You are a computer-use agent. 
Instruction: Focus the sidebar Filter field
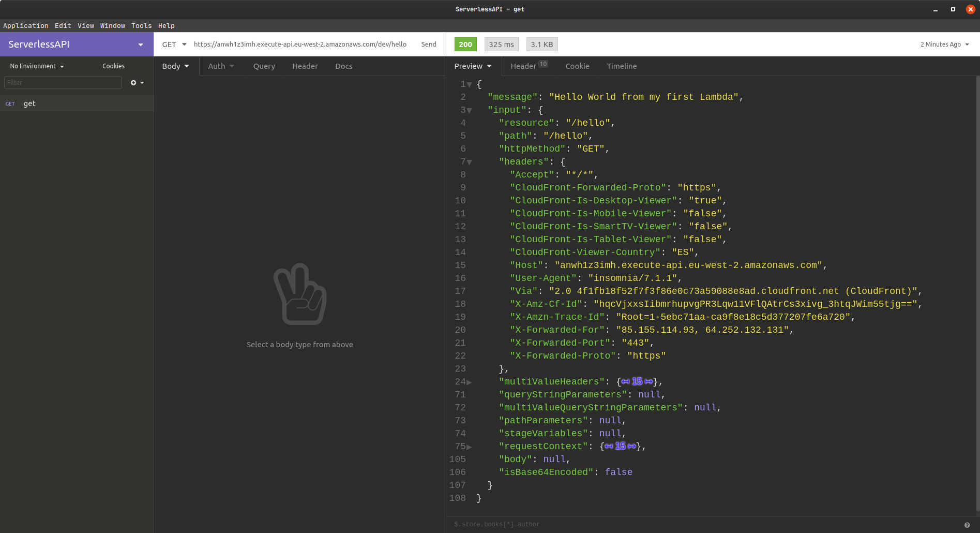(63, 83)
